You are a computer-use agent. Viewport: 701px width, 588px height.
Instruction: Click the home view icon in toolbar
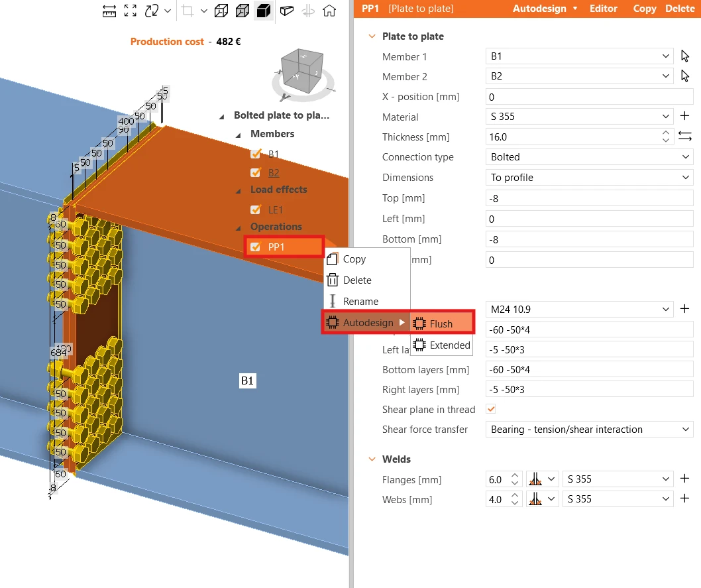[x=329, y=11]
